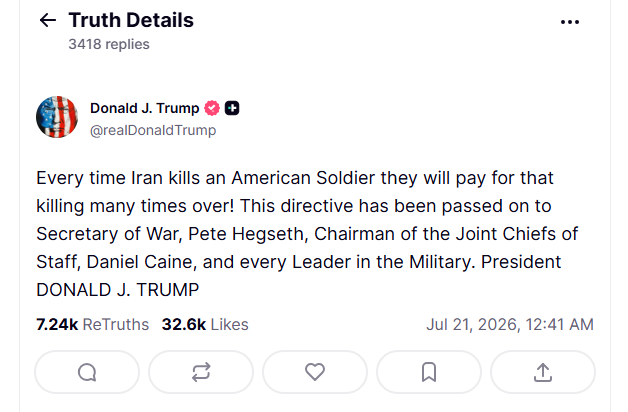Click the 3418 replies count
Image resolution: width=628 pixels, height=412 pixels.
click(109, 44)
